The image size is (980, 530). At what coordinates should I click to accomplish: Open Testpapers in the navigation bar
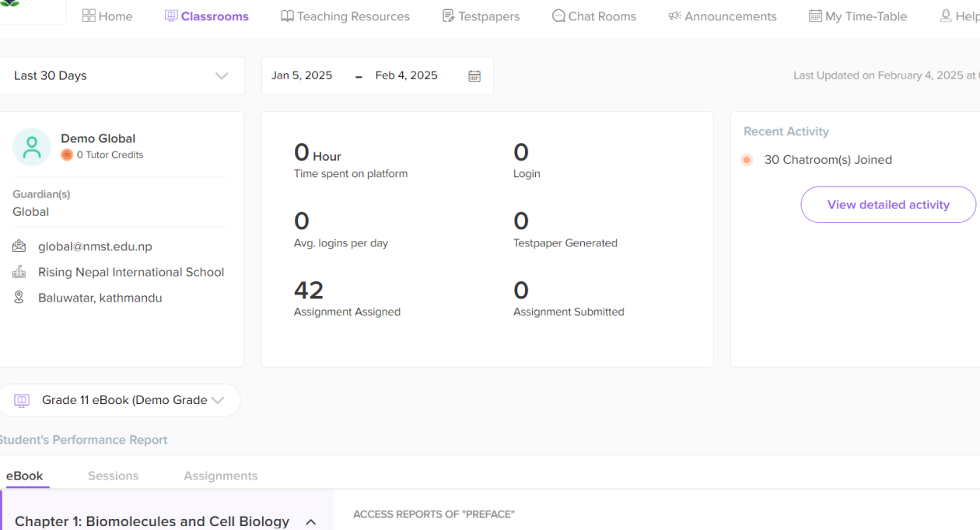click(481, 16)
